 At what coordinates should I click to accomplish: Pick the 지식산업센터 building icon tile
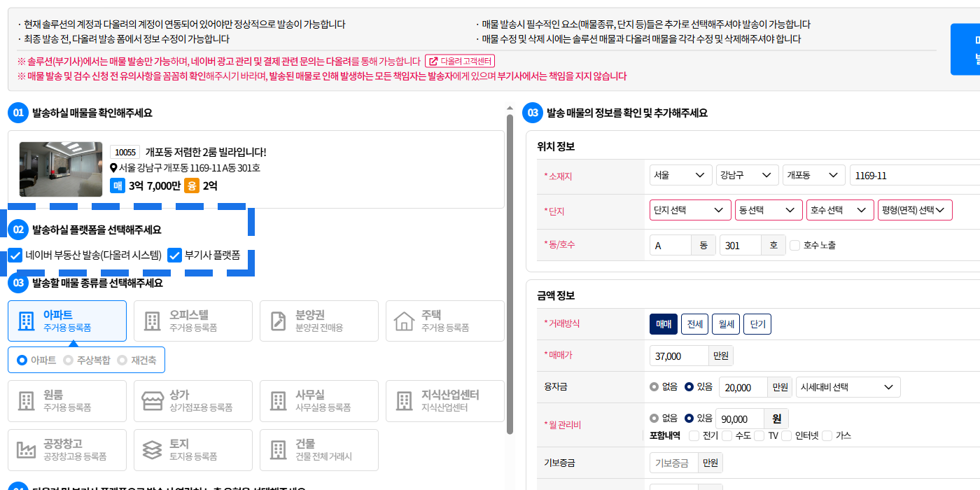pyautogui.click(x=404, y=401)
